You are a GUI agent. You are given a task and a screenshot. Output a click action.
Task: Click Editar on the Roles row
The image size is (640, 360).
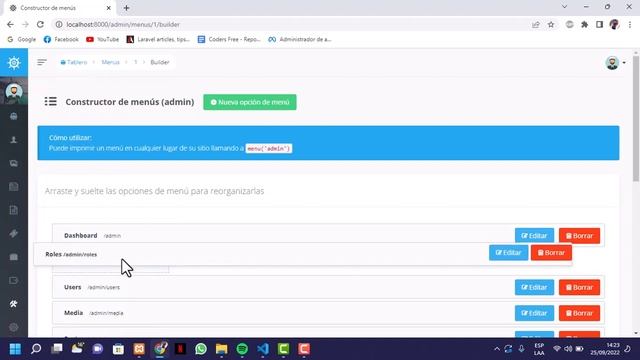click(509, 253)
